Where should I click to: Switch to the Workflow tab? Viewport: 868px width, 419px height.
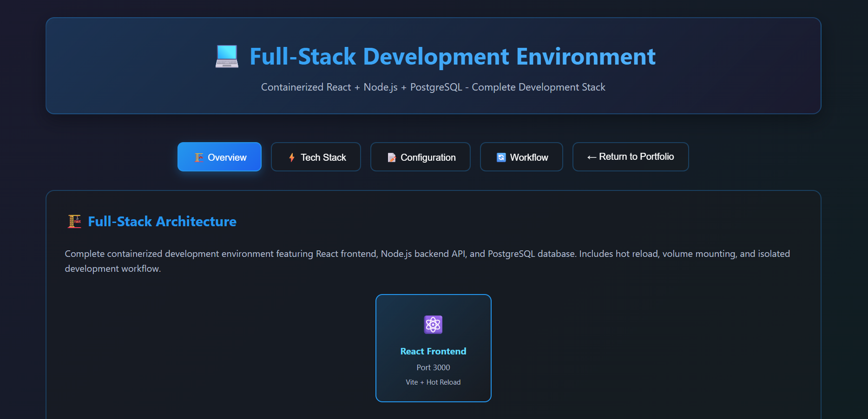click(x=521, y=157)
